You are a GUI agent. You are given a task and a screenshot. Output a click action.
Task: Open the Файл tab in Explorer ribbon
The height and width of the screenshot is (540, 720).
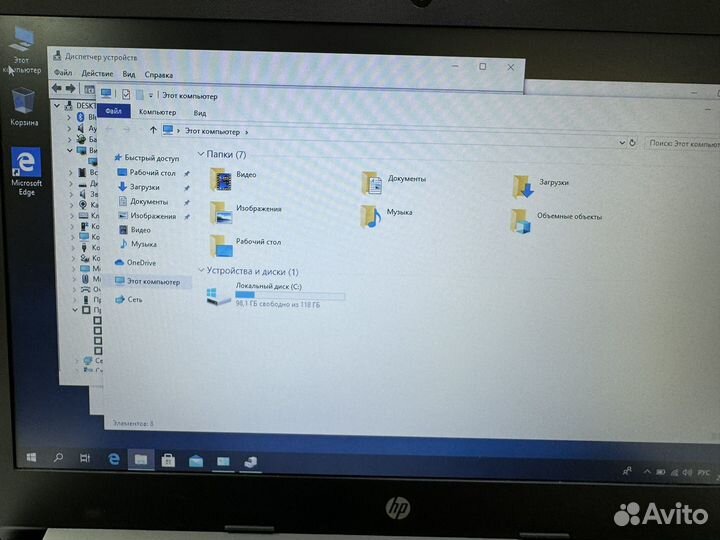113,111
